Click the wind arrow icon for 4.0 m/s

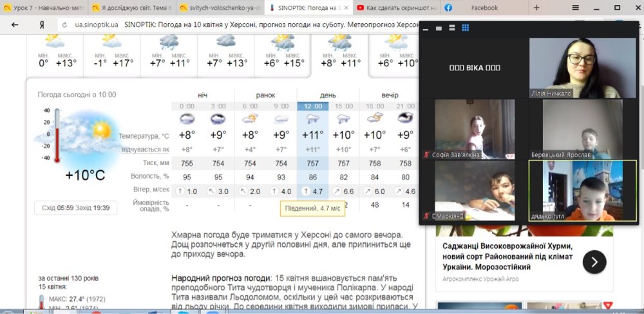[x=274, y=191]
